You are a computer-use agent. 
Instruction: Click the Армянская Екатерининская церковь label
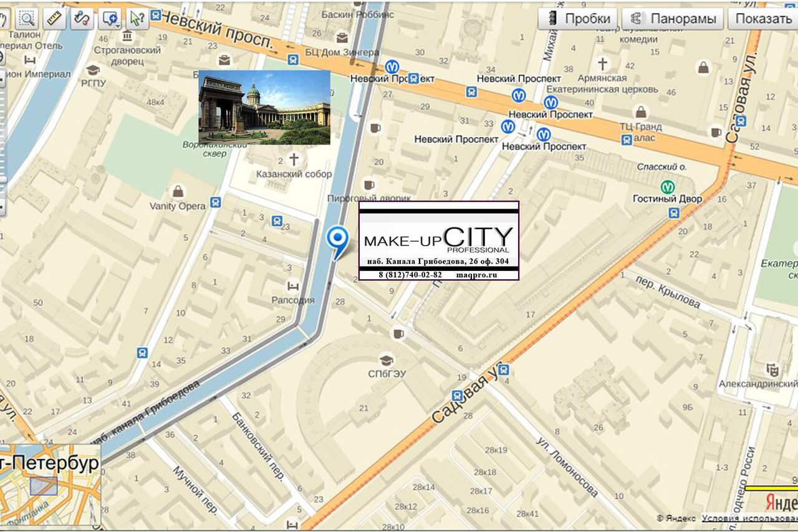pos(603,83)
